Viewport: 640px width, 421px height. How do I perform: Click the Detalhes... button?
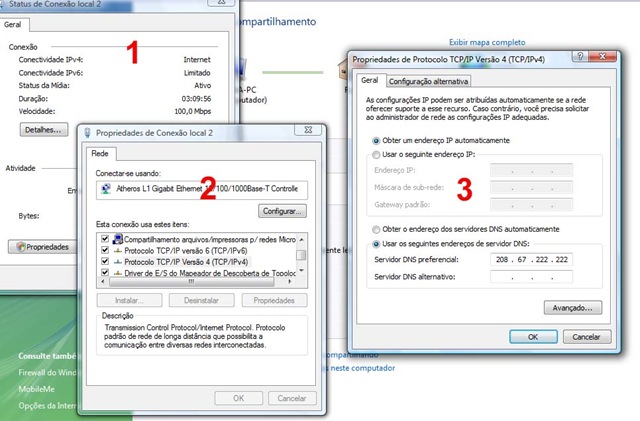click(x=44, y=130)
